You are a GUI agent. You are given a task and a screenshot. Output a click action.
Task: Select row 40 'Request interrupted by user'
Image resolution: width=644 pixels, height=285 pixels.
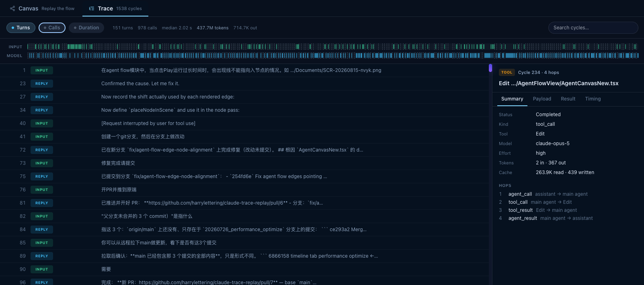coord(244,123)
